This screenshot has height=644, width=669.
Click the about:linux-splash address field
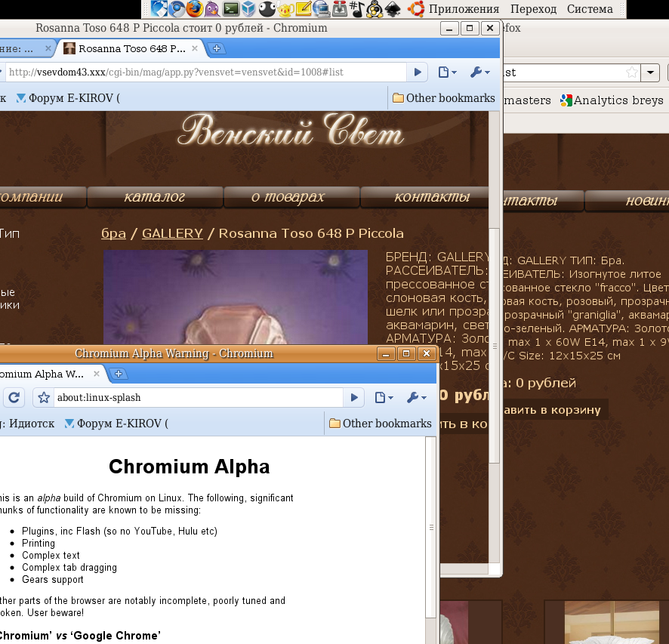pos(196,398)
